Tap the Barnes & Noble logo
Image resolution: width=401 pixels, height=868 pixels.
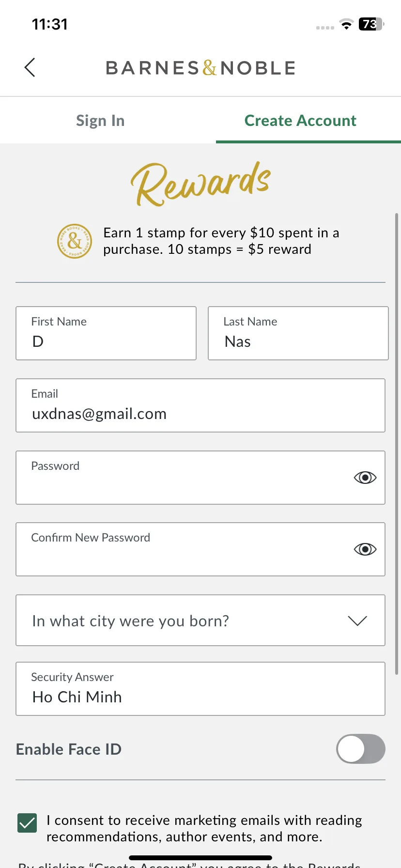(200, 68)
